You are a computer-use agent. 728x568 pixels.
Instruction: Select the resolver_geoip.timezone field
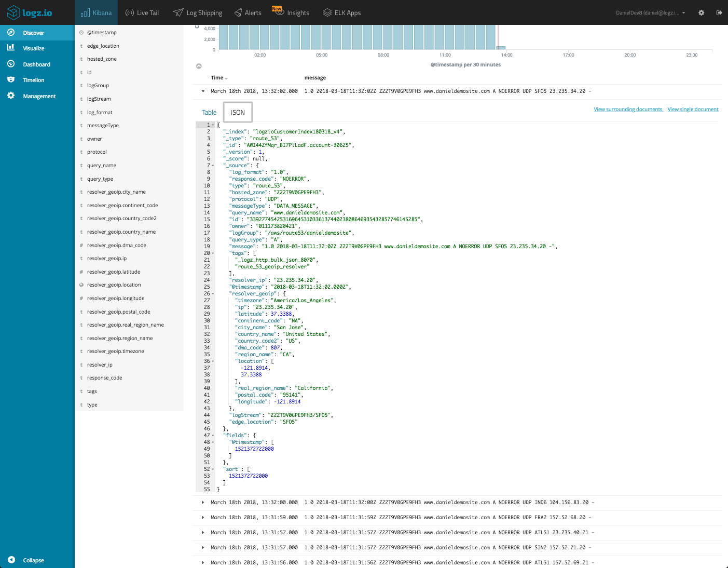coord(116,351)
